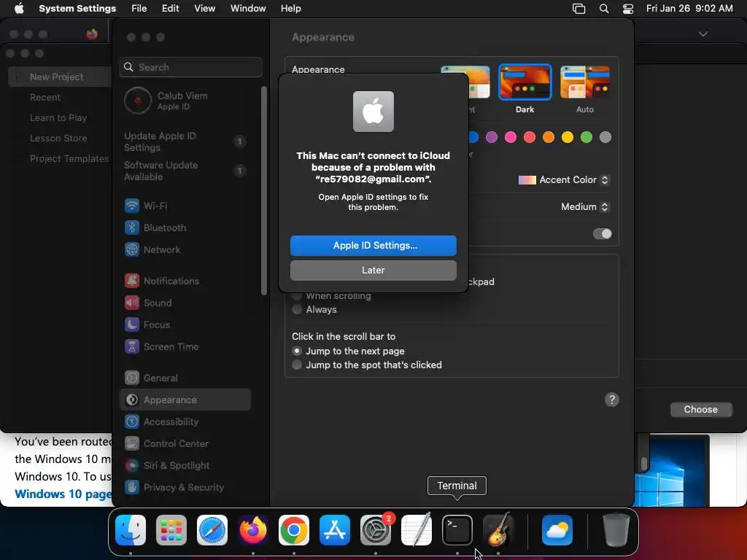Select Jump to the next page option
Viewport: 747px width, 560px height.
point(297,351)
